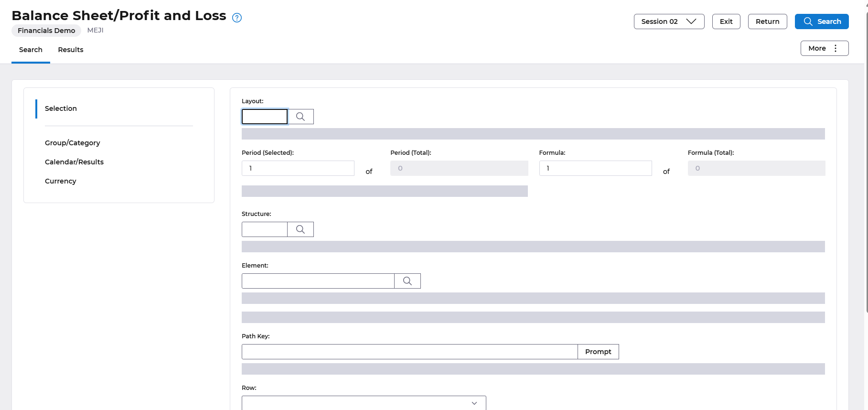Switch to the Results tab
The width and height of the screenshot is (868, 410).
71,50
